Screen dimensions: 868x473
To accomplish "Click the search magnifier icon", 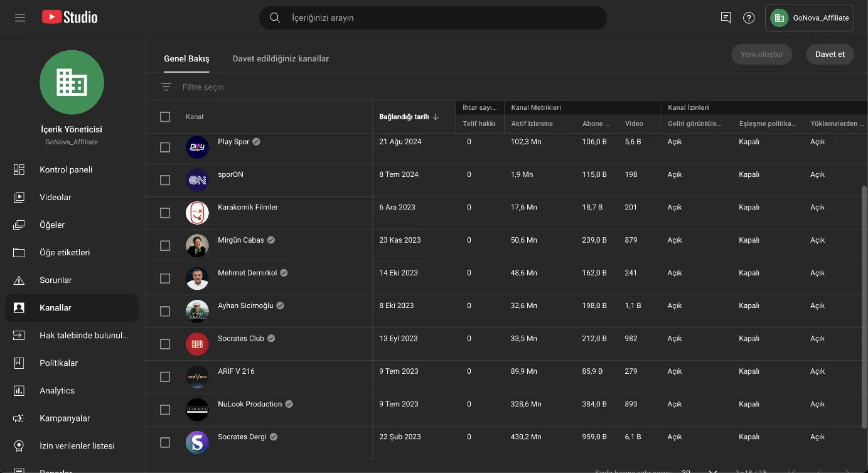I will coord(275,18).
